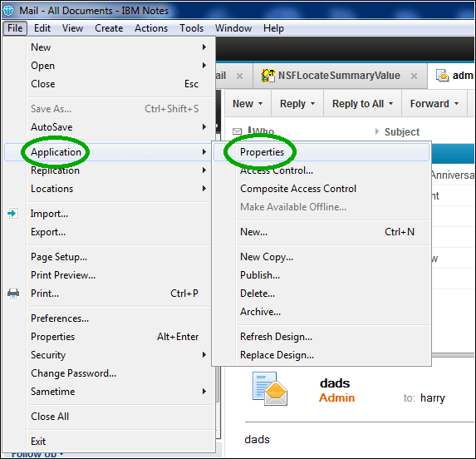The image size is (476, 459).
Task: Select Application in the File menu
Action: pyautogui.click(x=108, y=152)
